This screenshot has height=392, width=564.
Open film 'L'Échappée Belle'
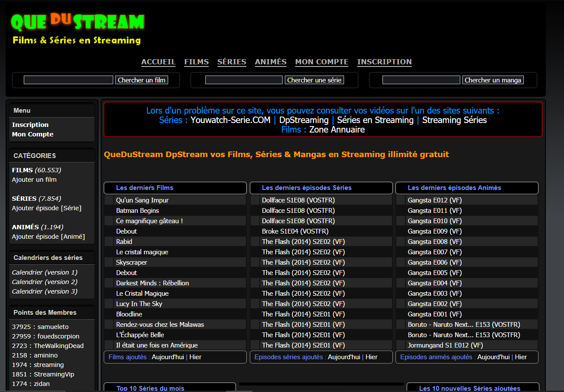(140, 335)
